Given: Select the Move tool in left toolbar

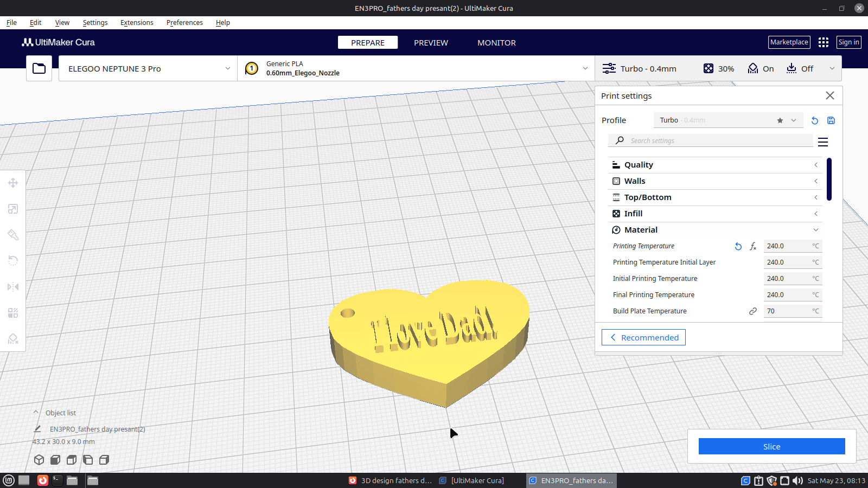Looking at the screenshot, I should coord(13,183).
